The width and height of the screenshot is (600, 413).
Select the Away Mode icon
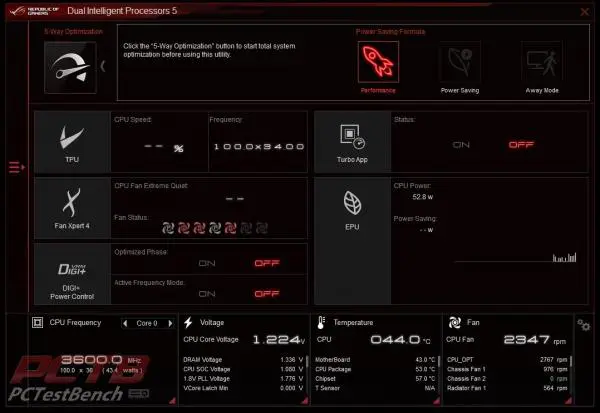tap(542, 62)
